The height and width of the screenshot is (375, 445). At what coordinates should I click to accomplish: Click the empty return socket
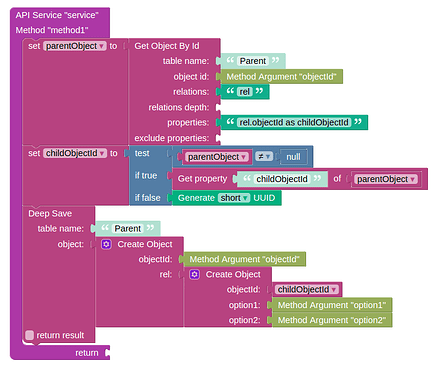click(x=107, y=353)
